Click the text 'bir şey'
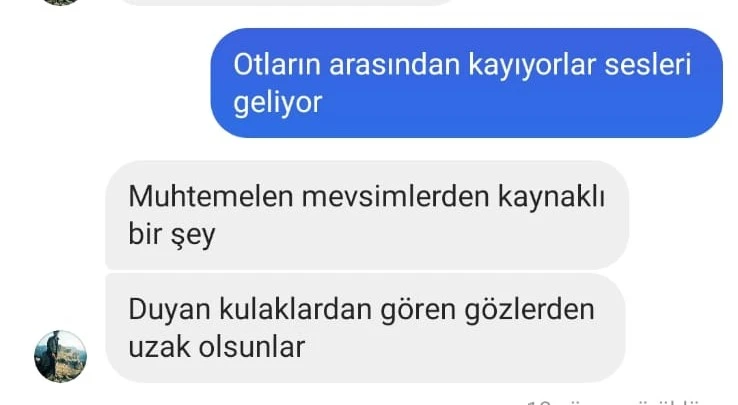Image resolution: width=738 pixels, height=405 pixels. click(x=172, y=235)
